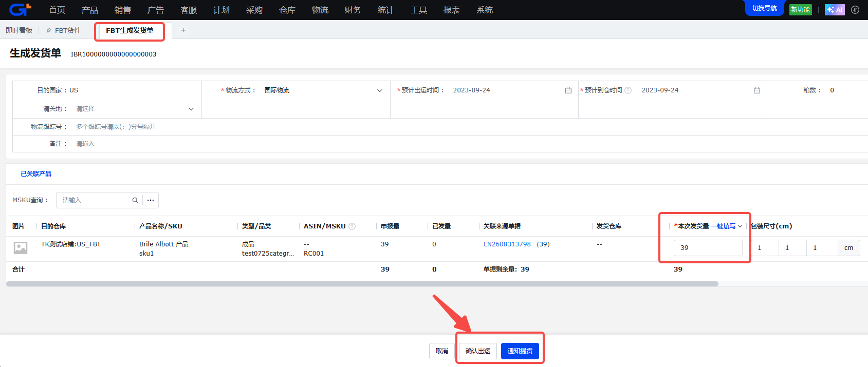This screenshot has height=367, width=868.
Task: Click the table horizontal scrollbar
Action: [x=362, y=284]
